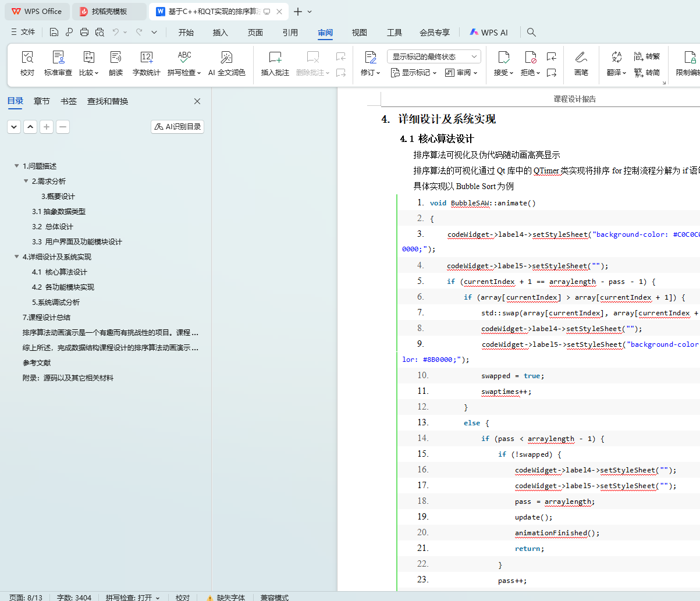Click the previous change arrow icon
Screen dimensions: 700x601
(x=552, y=56)
